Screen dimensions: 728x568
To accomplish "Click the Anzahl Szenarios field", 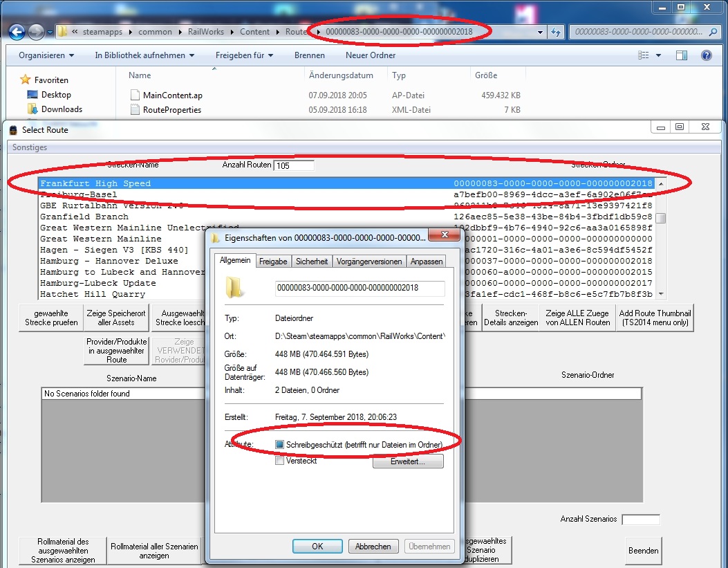I will pyautogui.click(x=641, y=520).
